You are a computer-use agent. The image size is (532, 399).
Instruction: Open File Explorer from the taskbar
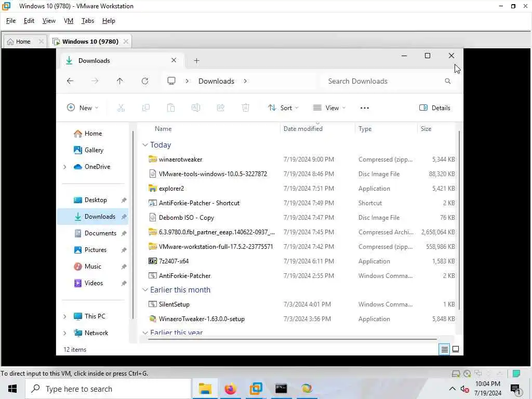[205, 389]
